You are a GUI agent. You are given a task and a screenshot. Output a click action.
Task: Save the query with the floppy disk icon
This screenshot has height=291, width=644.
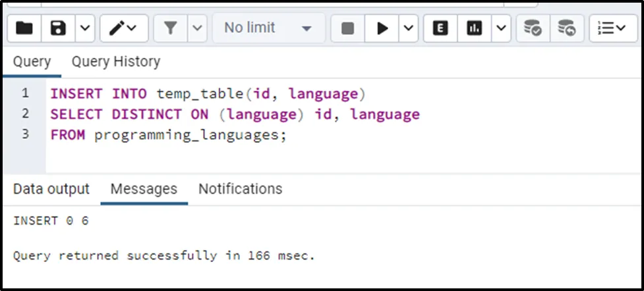tap(59, 28)
